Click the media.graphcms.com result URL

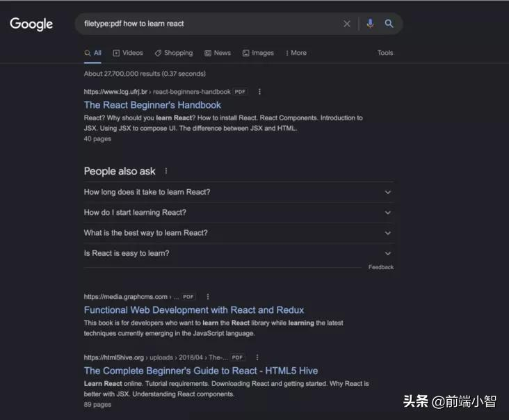[x=131, y=297]
